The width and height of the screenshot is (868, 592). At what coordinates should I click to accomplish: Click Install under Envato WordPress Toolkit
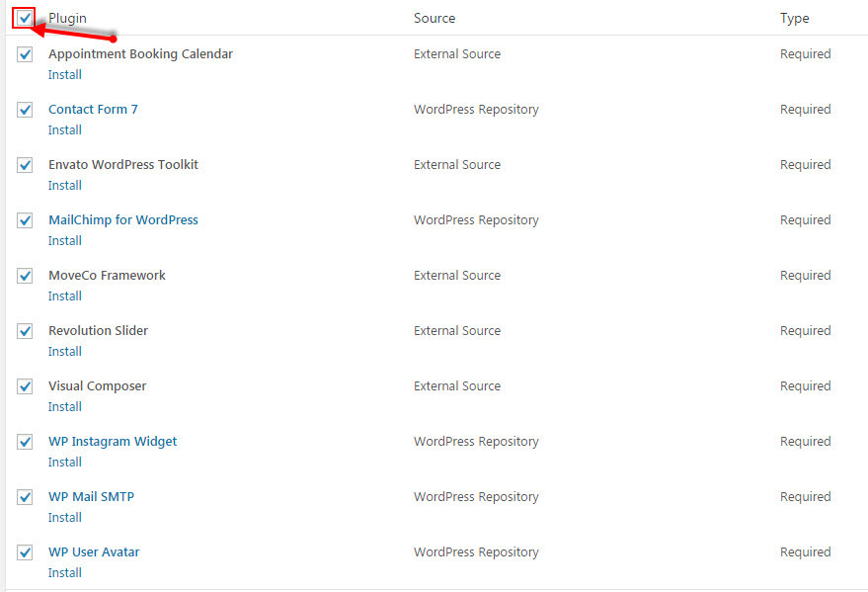tap(65, 186)
